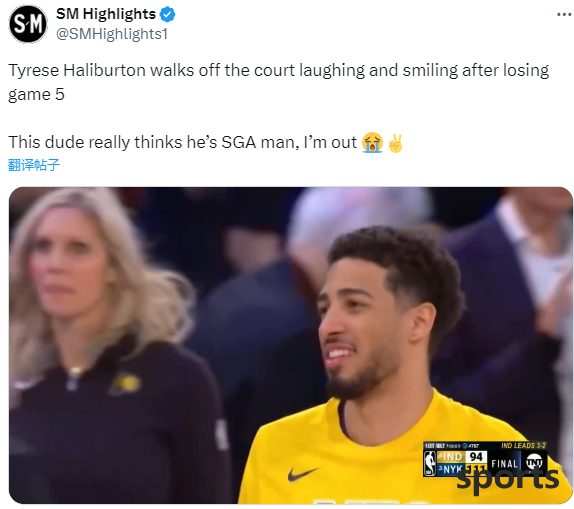The width and height of the screenshot is (574, 509).
Task: Click the SM Highlights display name
Action: [106, 14]
